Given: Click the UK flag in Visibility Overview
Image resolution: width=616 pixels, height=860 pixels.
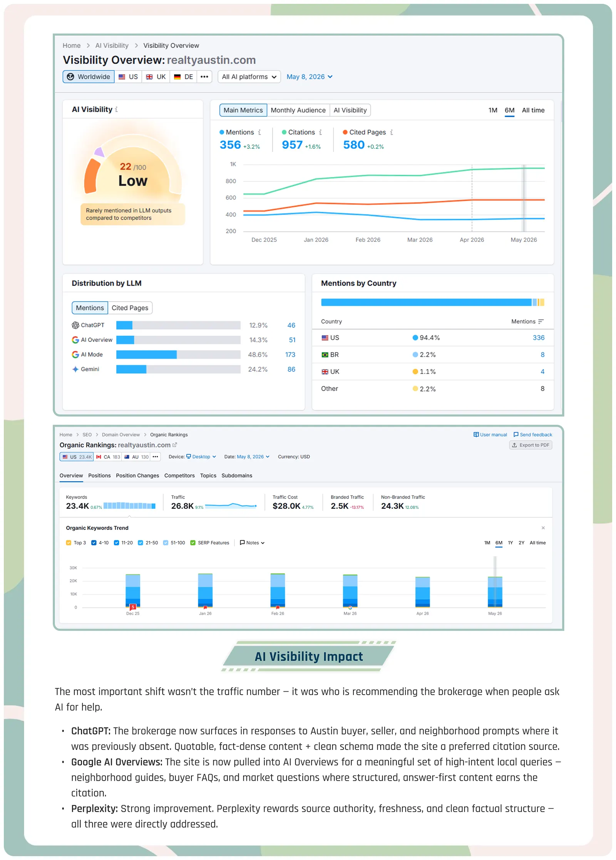Looking at the screenshot, I should point(149,77).
